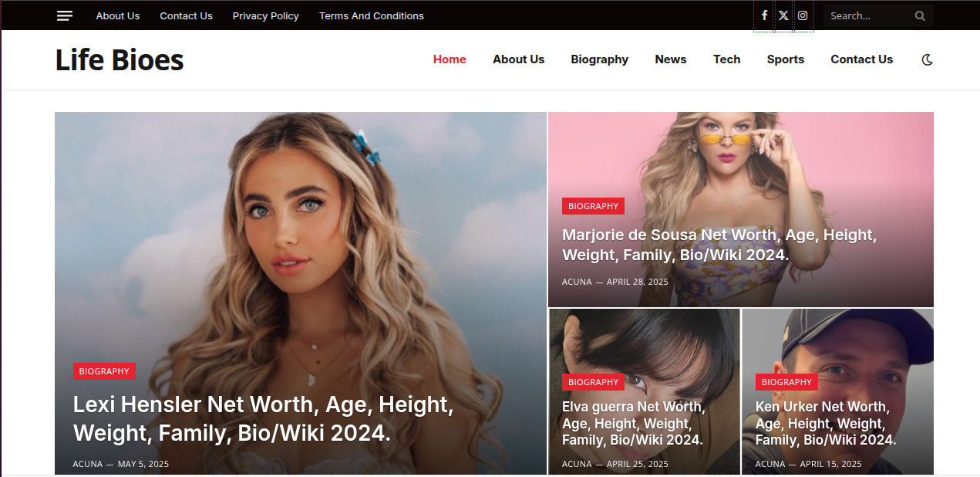Click author ACUNA on Ken Urker post
The width and height of the screenshot is (980, 477).
click(770, 464)
